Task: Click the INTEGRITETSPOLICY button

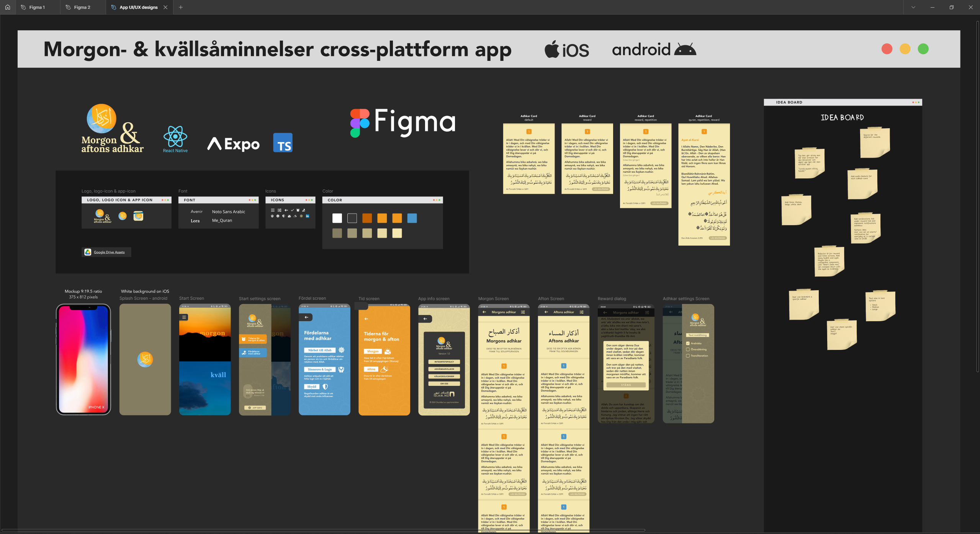Action: [x=444, y=362]
